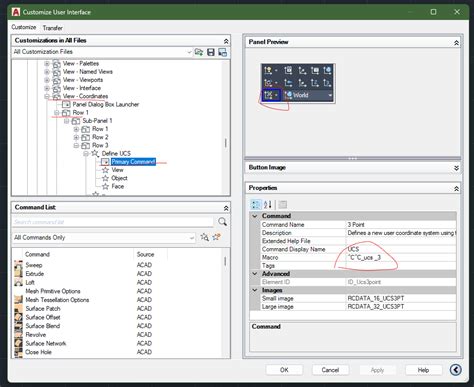The height and width of the screenshot is (387, 474).
Task: Click the round back-arrow button by Help
Action: point(456,369)
